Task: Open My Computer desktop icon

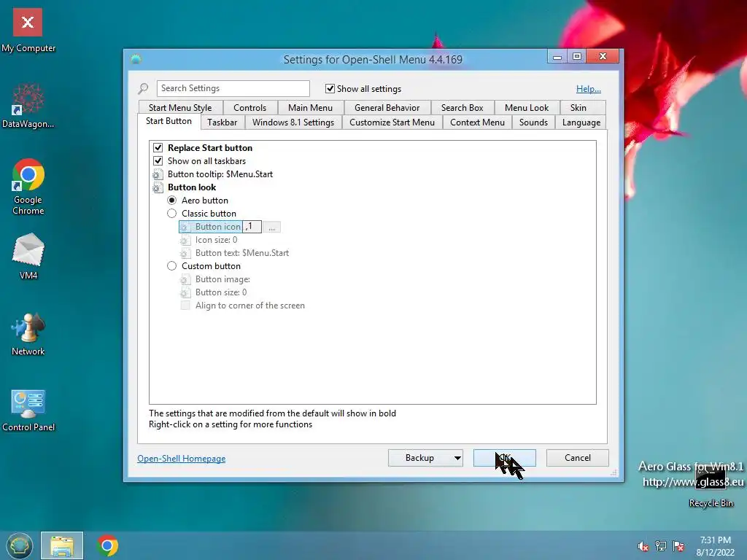Action: [28, 29]
